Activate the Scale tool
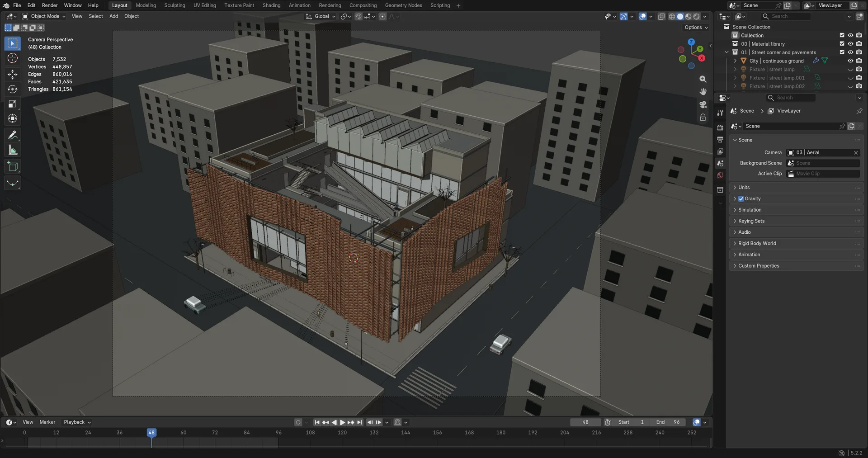The width and height of the screenshot is (868, 458). point(13,104)
